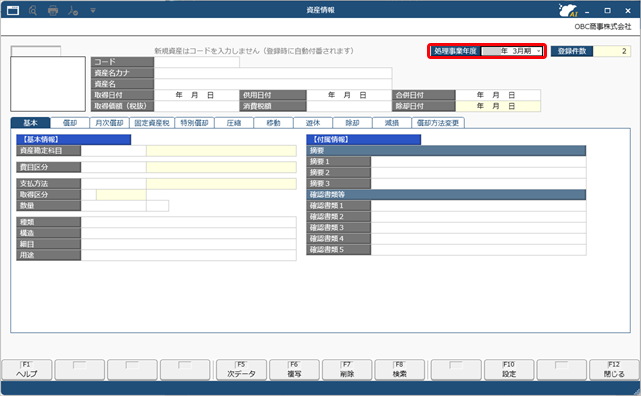The height and width of the screenshot is (396, 641).
Task: Click the 確認書類等 heading bar
Action: pos(446,195)
